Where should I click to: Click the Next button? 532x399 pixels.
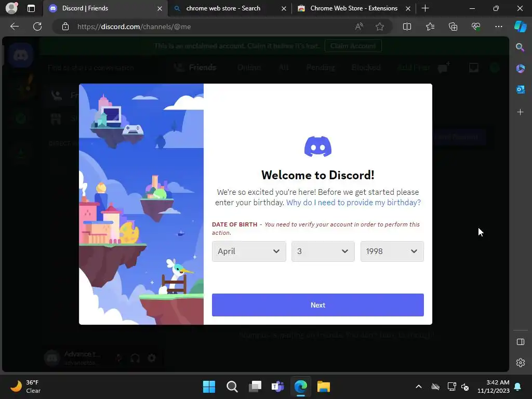tap(317, 305)
